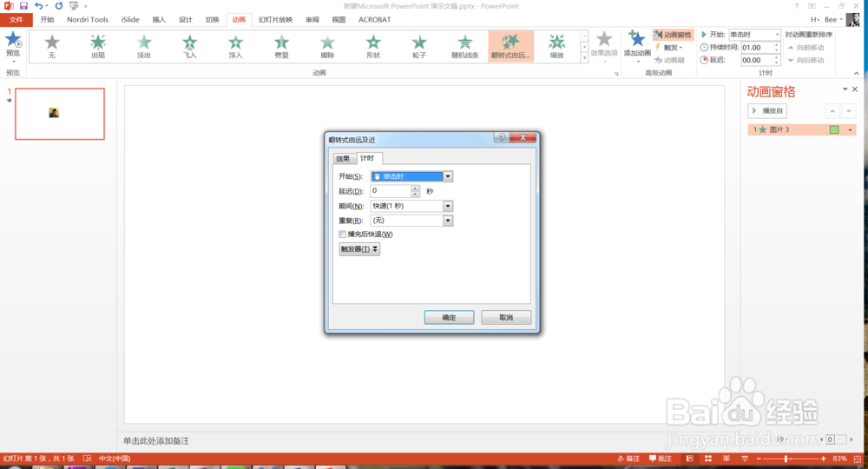Select slide 1 thumbnail
The image size is (868, 469).
coord(60,114)
